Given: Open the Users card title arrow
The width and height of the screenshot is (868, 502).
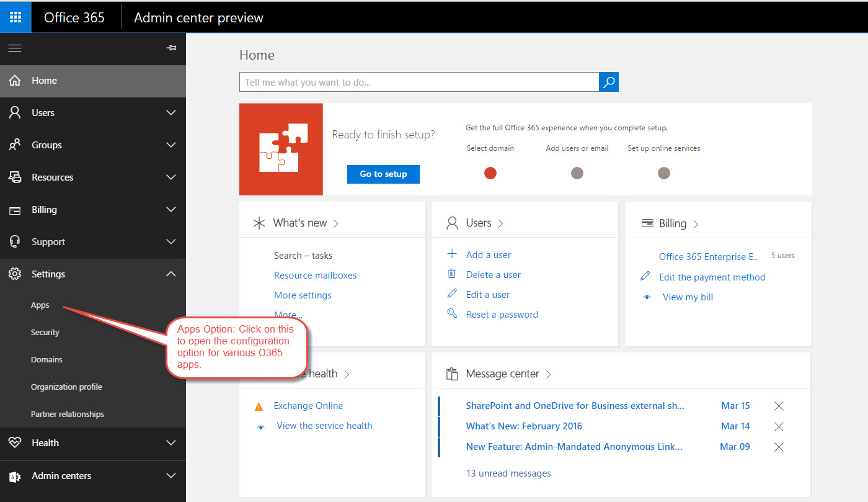Looking at the screenshot, I should [x=500, y=223].
